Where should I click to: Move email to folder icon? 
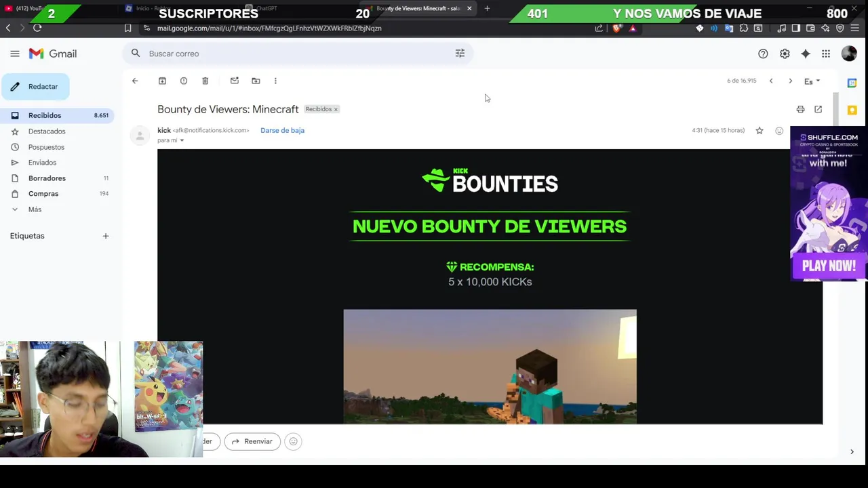tap(256, 81)
